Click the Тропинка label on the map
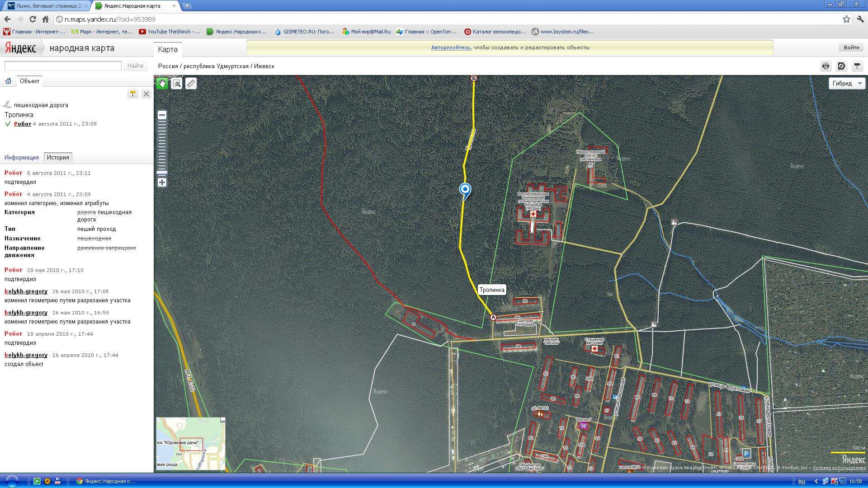The image size is (868, 488). (492, 290)
